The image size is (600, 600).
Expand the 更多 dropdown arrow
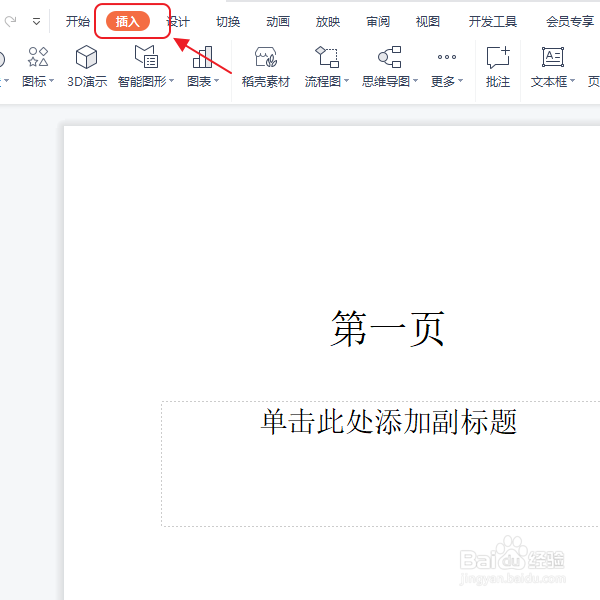pyautogui.click(x=460, y=81)
